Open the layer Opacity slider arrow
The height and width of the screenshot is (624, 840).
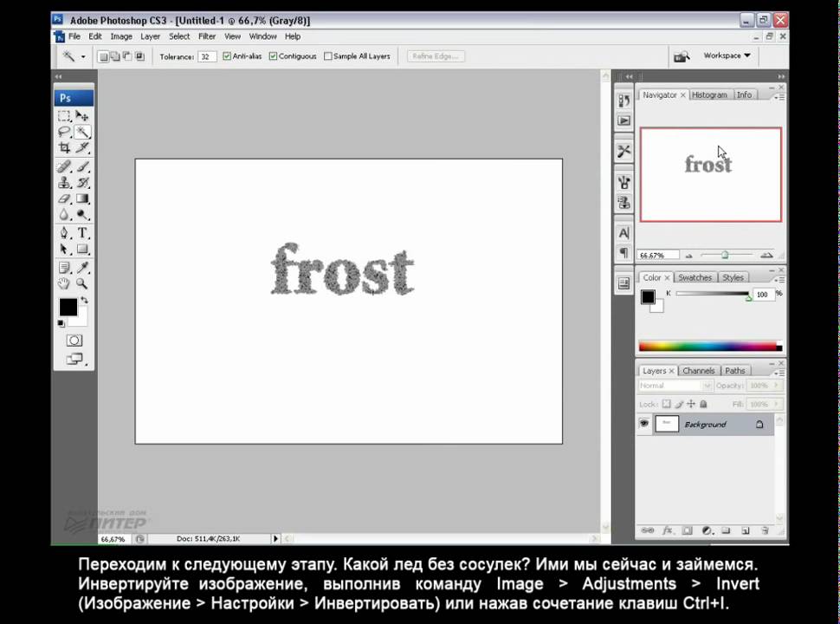coord(776,386)
